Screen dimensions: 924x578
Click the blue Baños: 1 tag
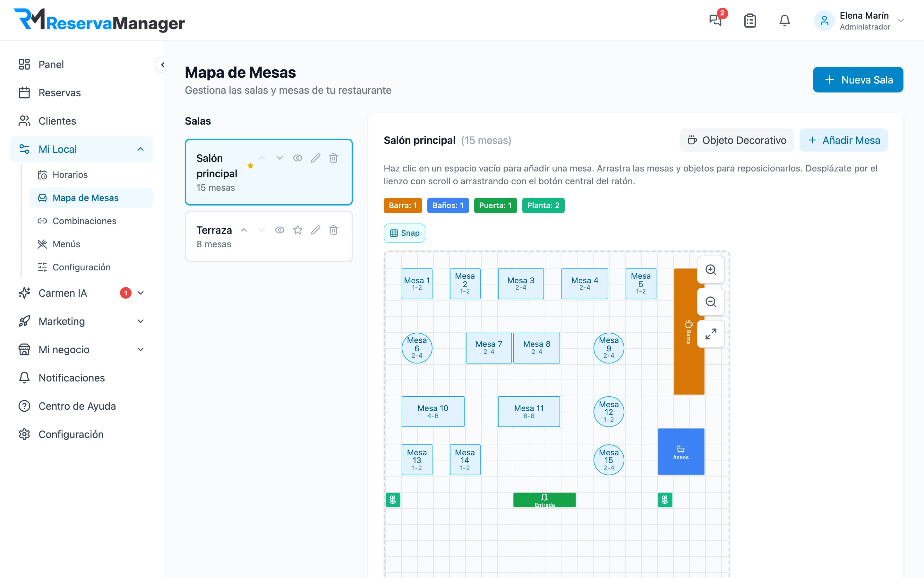448,205
